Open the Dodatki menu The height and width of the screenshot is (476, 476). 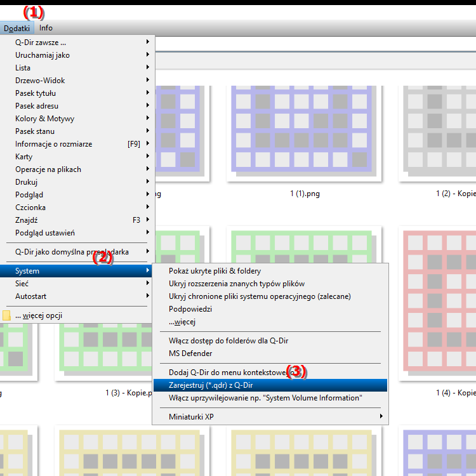pos(17,28)
